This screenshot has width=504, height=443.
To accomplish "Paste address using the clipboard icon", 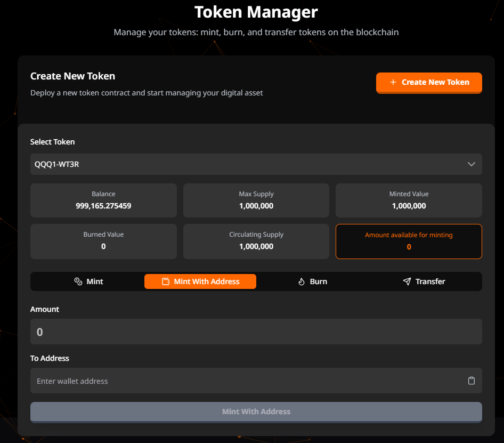I will [x=471, y=381].
